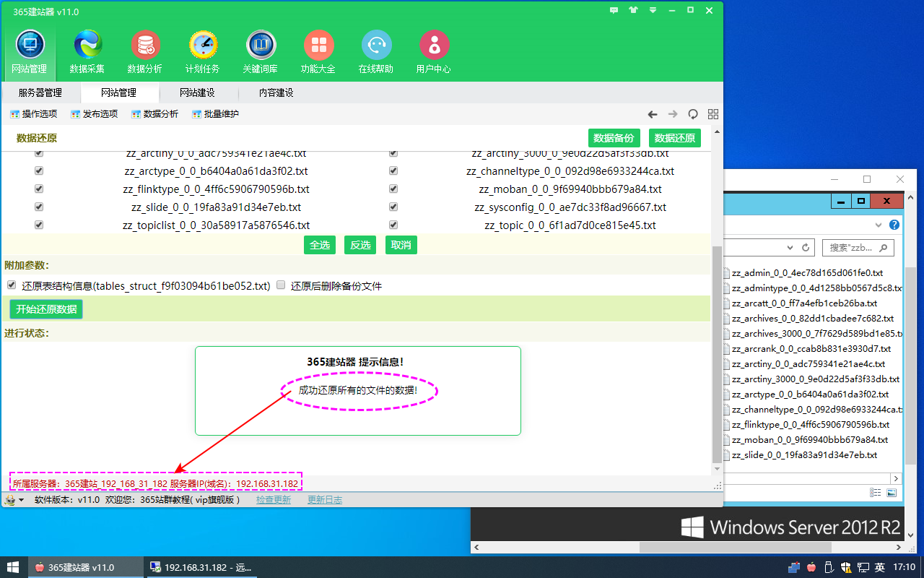Open the title bar dropdown menu icon

pos(653,10)
